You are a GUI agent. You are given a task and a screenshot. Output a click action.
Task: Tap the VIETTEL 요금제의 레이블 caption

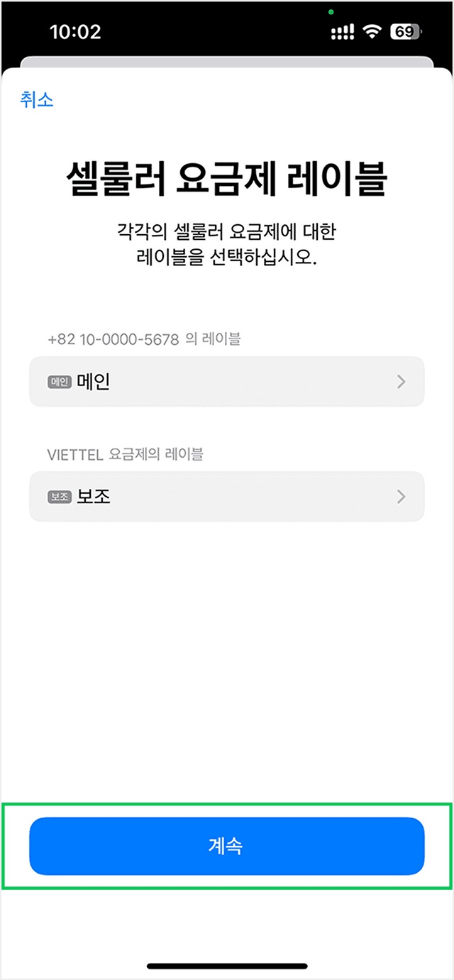tap(125, 454)
